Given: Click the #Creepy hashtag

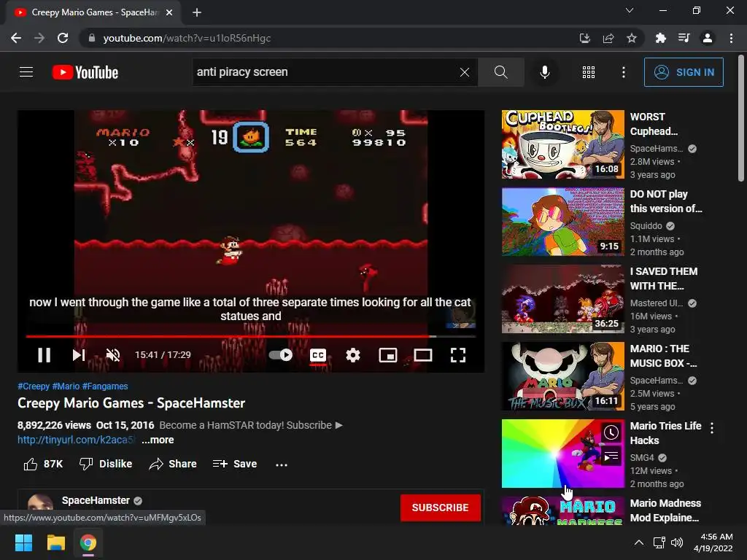Looking at the screenshot, I should pos(34,386).
